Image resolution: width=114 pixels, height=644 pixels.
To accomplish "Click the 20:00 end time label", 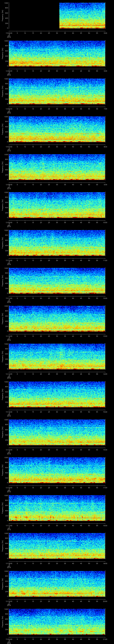I will click(105, 601).
